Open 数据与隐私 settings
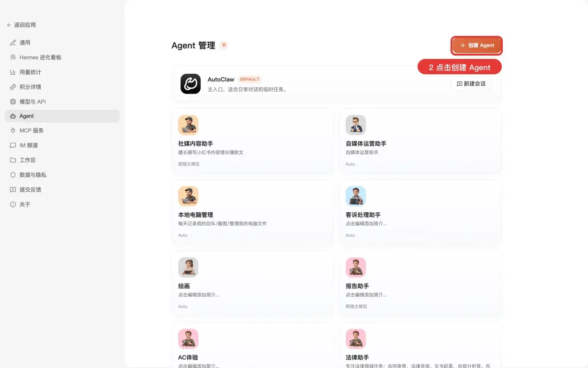Image resolution: width=588 pixels, height=368 pixels. click(62, 175)
